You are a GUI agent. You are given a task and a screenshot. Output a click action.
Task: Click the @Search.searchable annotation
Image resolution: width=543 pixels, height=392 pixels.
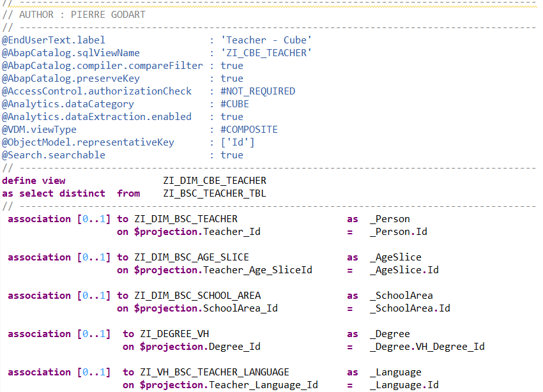click(53, 155)
